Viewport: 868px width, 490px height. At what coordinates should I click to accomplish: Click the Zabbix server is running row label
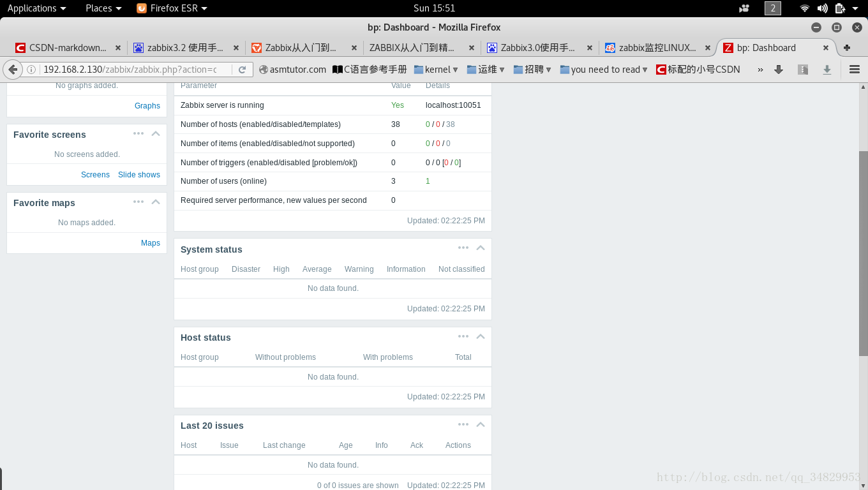point(222,105)
